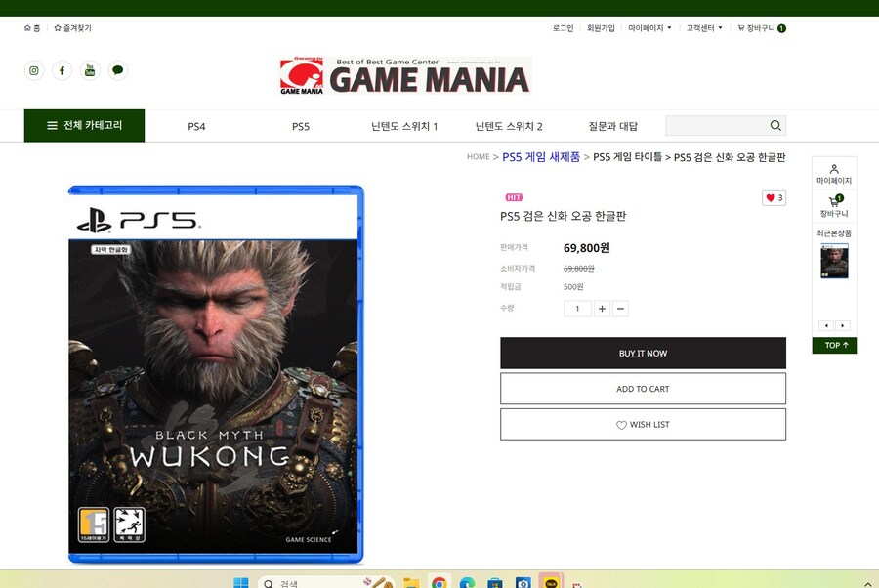Click the WISH LIST option for this game
Viewport: 879px width, 588px height.
click(x=643, y=424)
